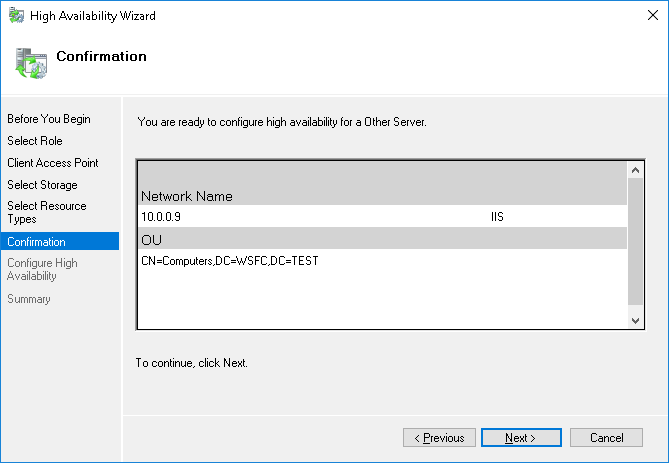The image size is (669, 463).
Task: Click Next to continue the wizard
Action: pos(520,438)
